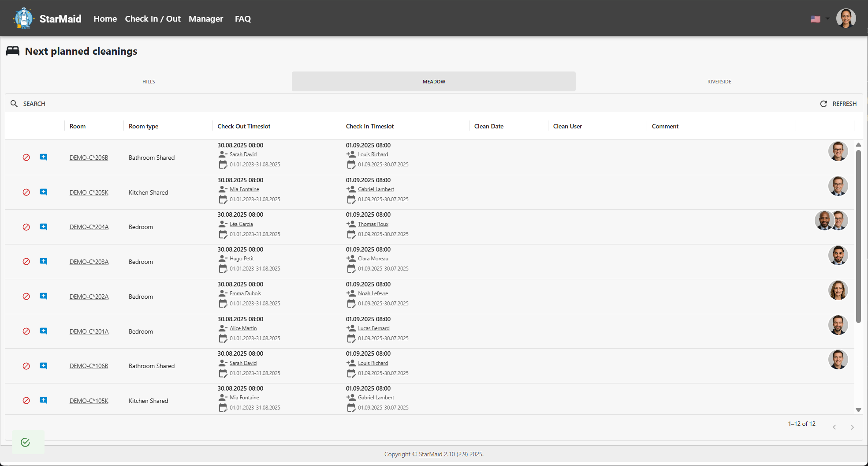This screenshot has height=466, width=868.
Task: Open Noah Lefevre guest link
Action: (x=373, y=293)
